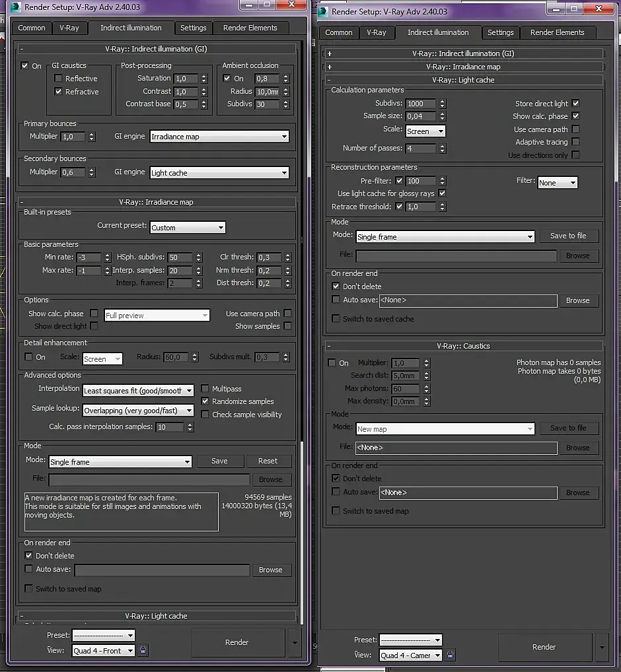The height and width of the screenshot is (672, 621).
Task: Open the Preset dropdown in left window
Action: [103, 635]
